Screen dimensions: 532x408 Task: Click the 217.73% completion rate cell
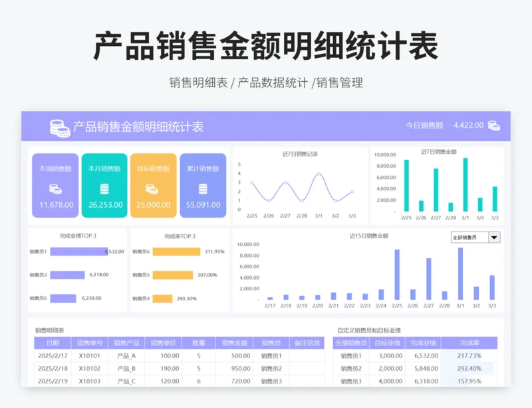coord(469,355)
